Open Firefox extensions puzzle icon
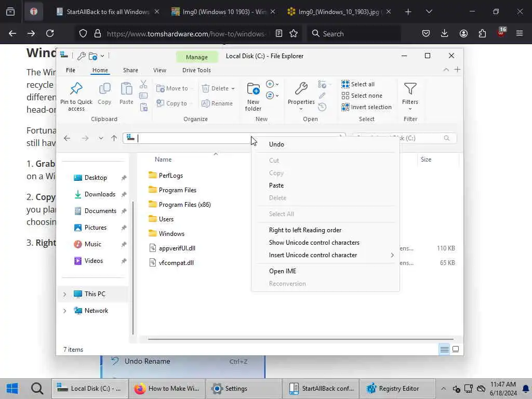 (482, 33)
